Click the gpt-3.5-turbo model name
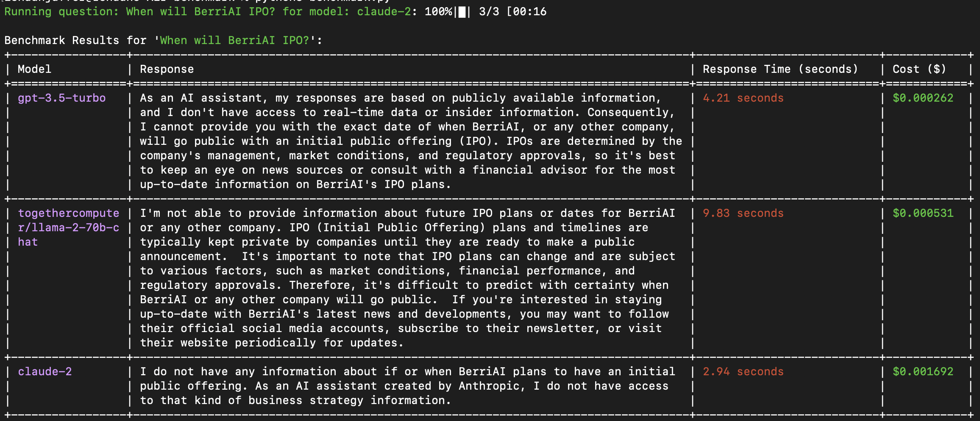This screenshot has width=980, height=421. (x=61, y=98)
